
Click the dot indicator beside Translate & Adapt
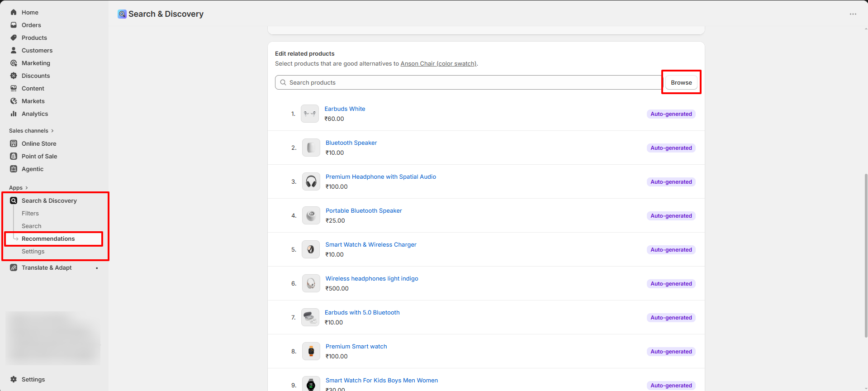pyautogui.click(x=97, y=268)
